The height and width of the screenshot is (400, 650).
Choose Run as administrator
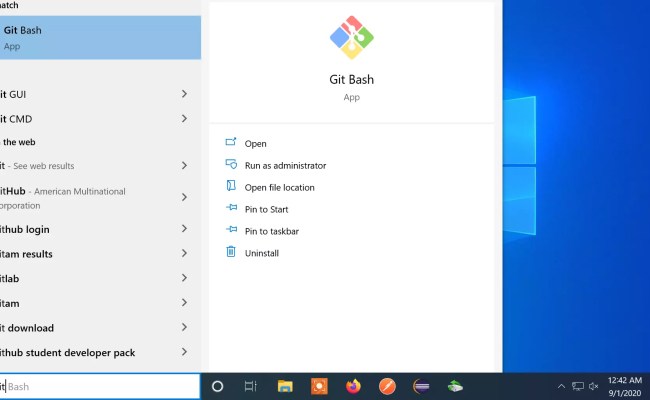pos(285,165)
